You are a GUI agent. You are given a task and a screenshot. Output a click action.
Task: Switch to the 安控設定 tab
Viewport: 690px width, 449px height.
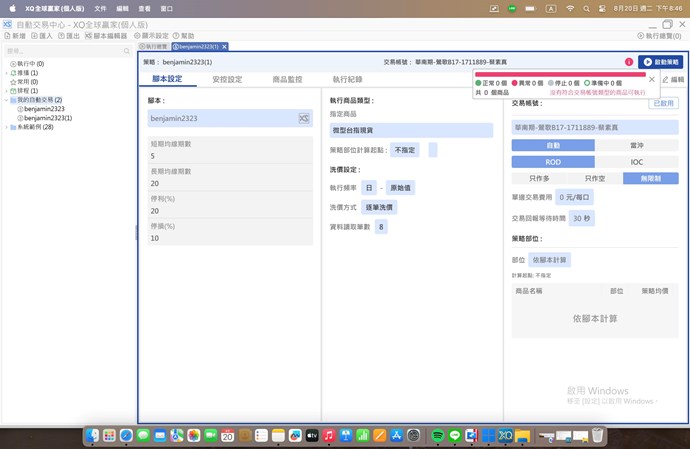(227, 79)
